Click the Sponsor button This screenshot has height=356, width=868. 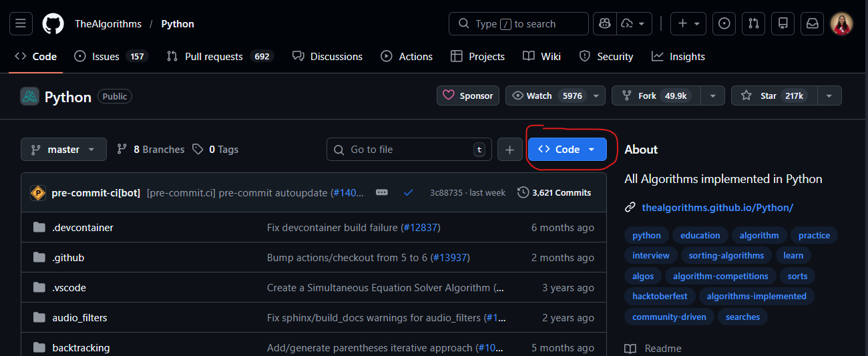point(469,96)
